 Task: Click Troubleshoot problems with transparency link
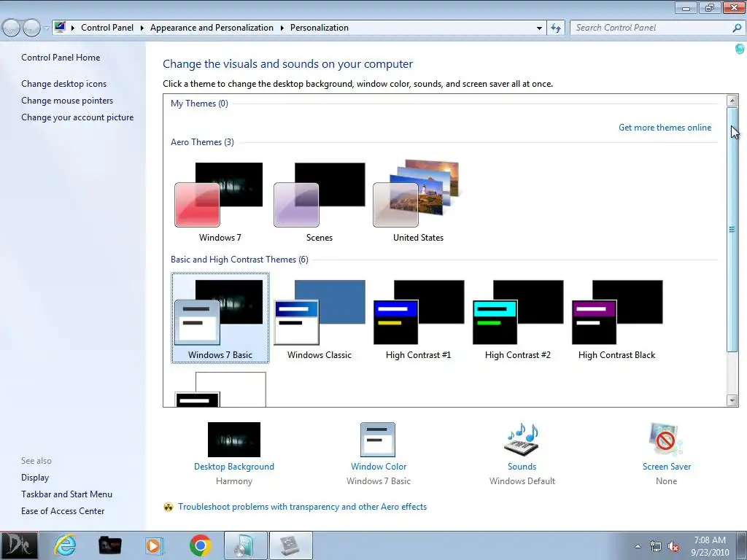pyautogui.click(x=302, y=507)
